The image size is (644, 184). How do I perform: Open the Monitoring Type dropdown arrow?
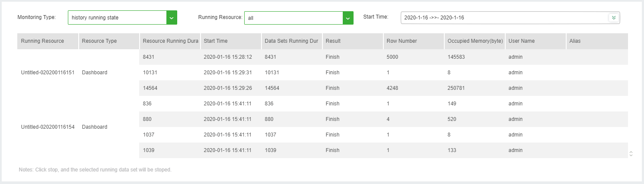[x=172, y=18]
